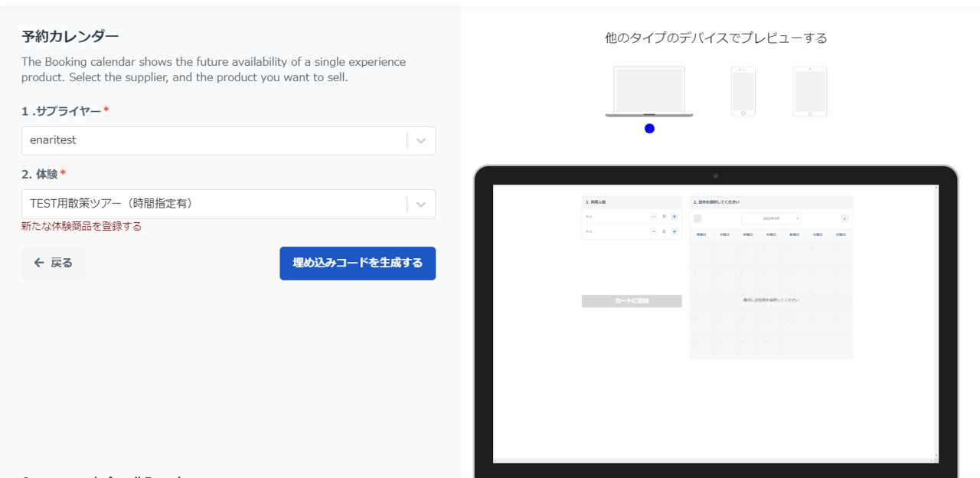Viewport: 980px width, 478px height.
Task: Click the blue dot under the laptop
Action: click(649, 129)
